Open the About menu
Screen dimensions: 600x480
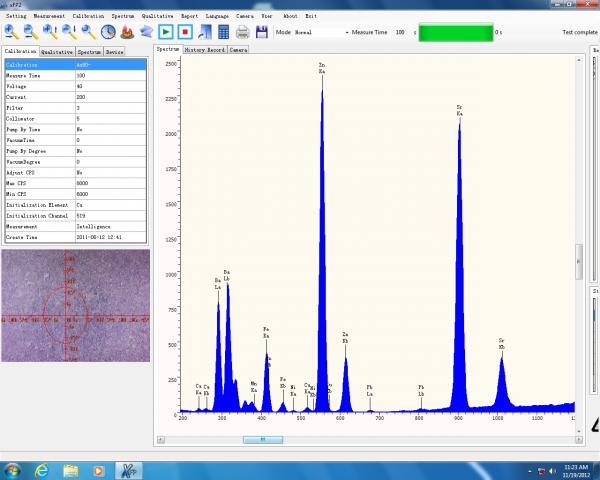tap(290, 16)
